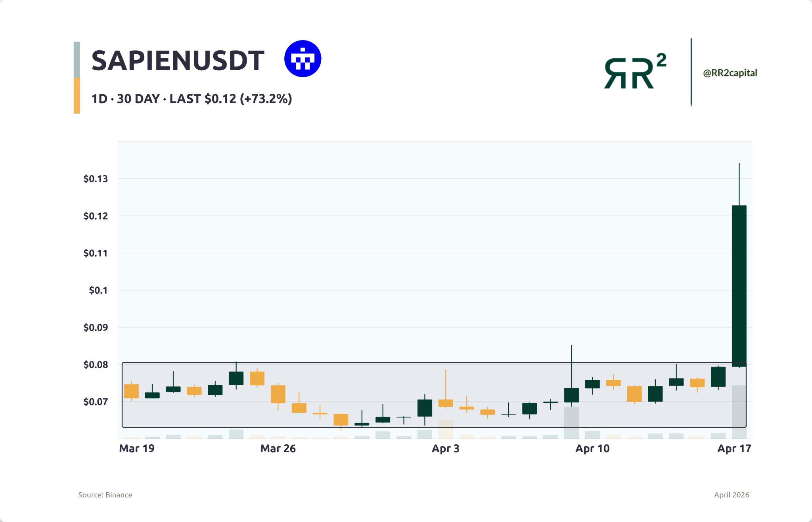Click the $0.1 price axis label
This screenshot has width=812, height=522.
pyautogui.click(x=98, y=290)
